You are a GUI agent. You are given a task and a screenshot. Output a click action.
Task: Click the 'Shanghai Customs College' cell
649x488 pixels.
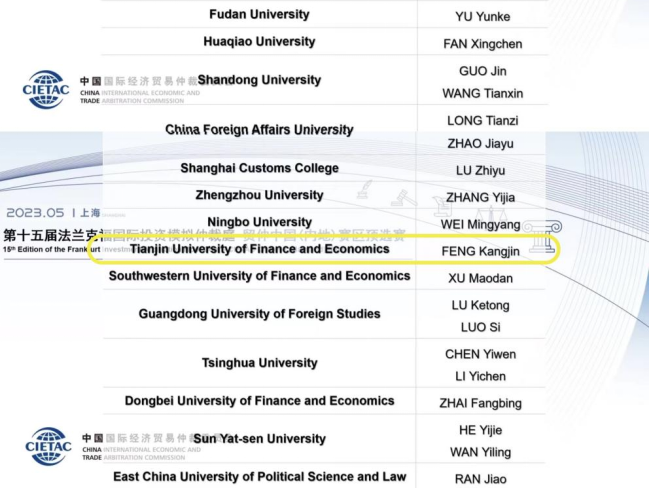point(259,168)
